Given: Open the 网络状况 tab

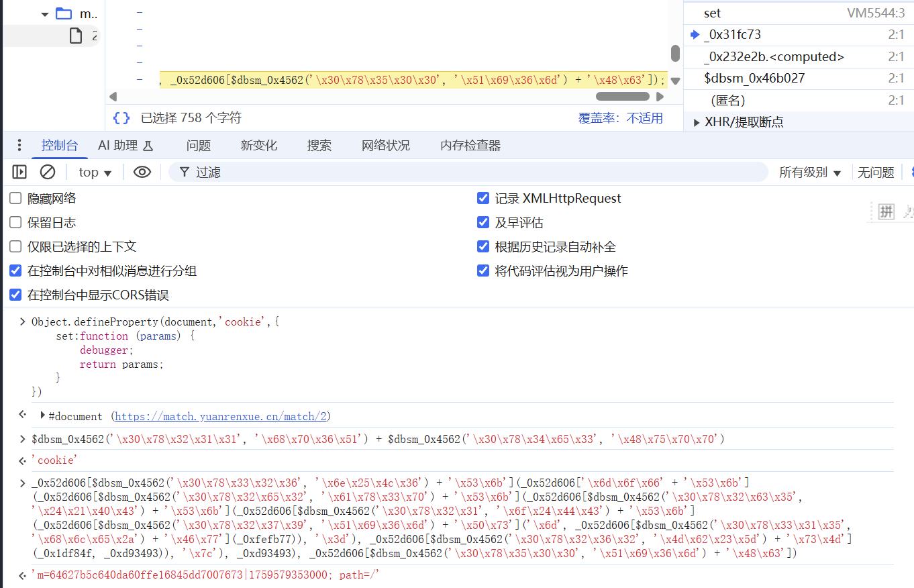Looking at the screenshot, I should coord(386,145).
